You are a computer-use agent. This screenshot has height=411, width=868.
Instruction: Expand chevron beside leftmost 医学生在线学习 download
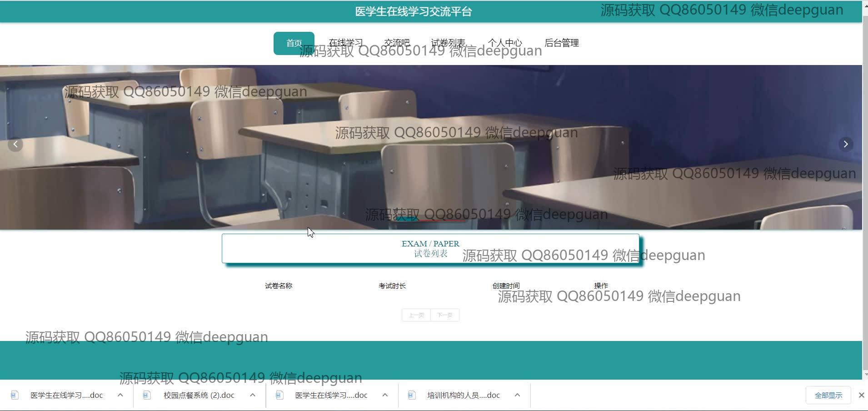point(120,395)
